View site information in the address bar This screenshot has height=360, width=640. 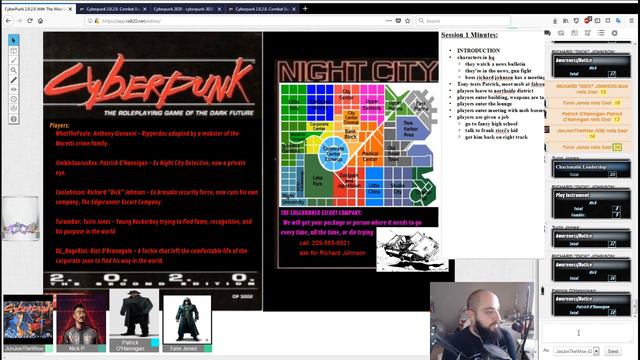(90, 21)
